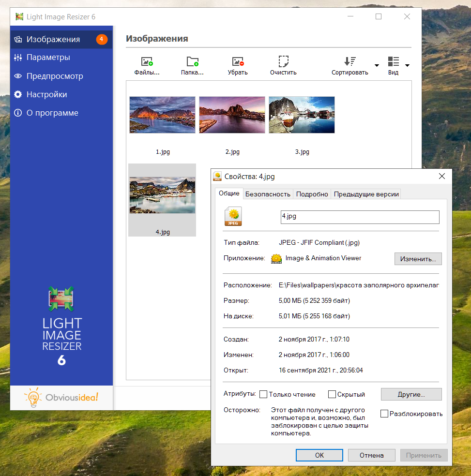Click the file name field containing 4.jpg

pos(360,217)
